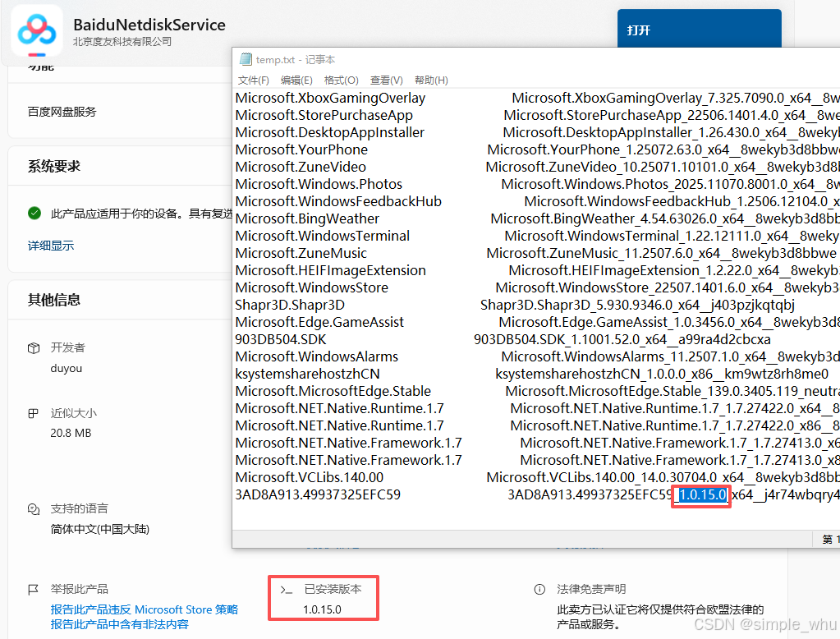Image resolution: width=840 pixels, height=639 pixels.
Task: Click installed version value 1.0.15.0 in Store
Action: [322, 609]
